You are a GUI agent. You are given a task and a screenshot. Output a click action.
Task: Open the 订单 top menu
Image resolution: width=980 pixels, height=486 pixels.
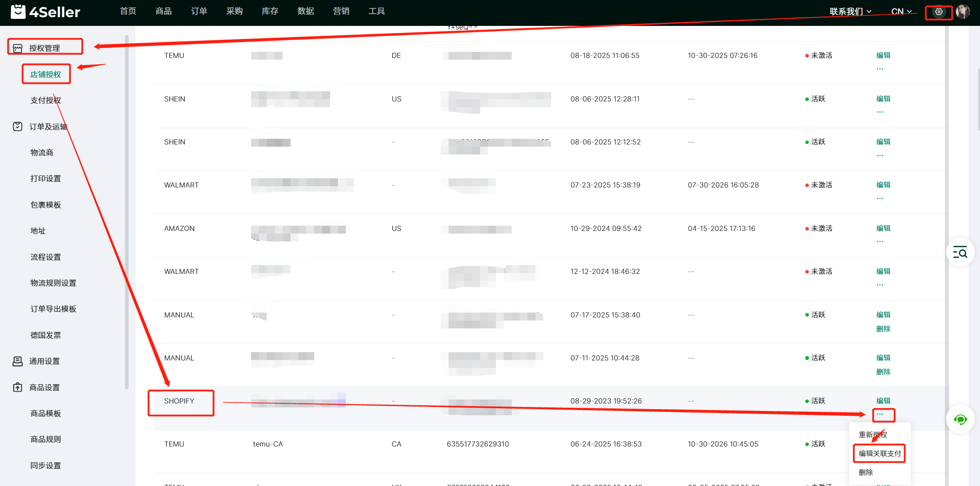click(x=199, y=11)
